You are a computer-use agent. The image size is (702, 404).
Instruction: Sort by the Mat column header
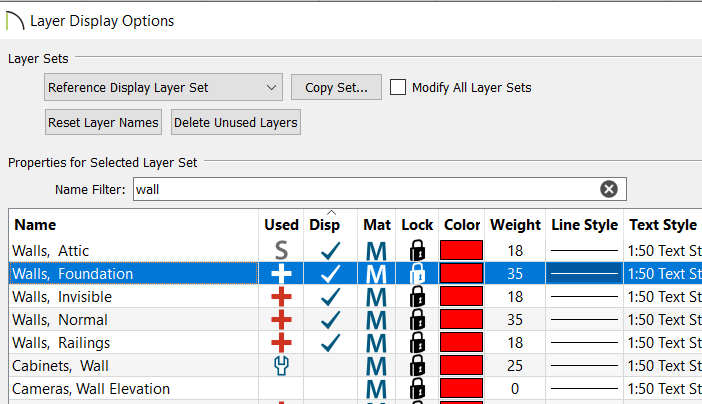[377, 225]
